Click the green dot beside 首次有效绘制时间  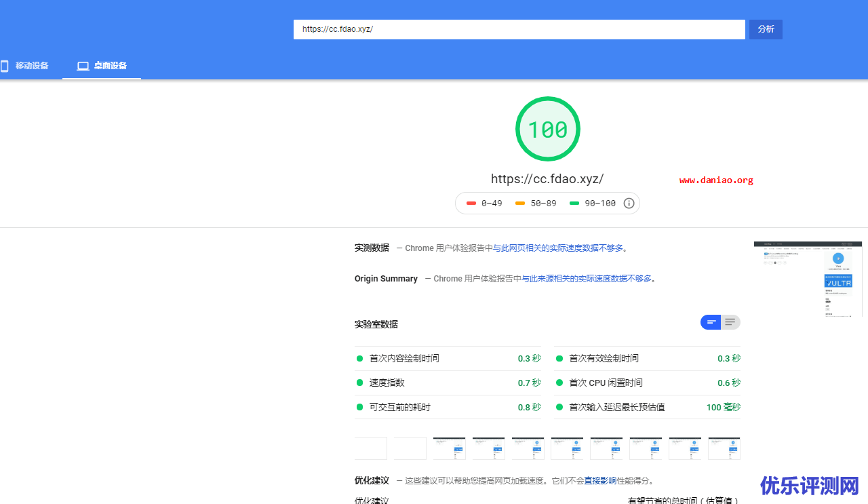coord(559,358)
